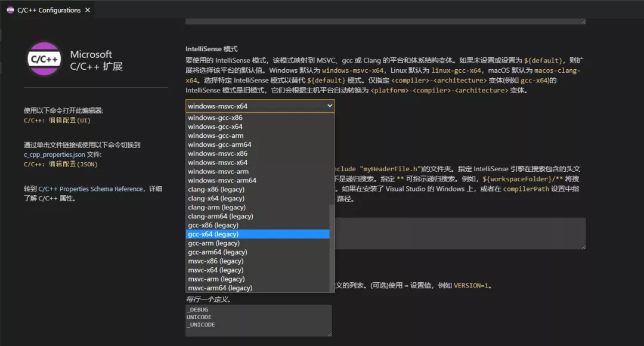The width and height of the screenshot is (644, 346).
Task: Click the IntelliSense 模式 heading
Action: [x=212, y=49]
